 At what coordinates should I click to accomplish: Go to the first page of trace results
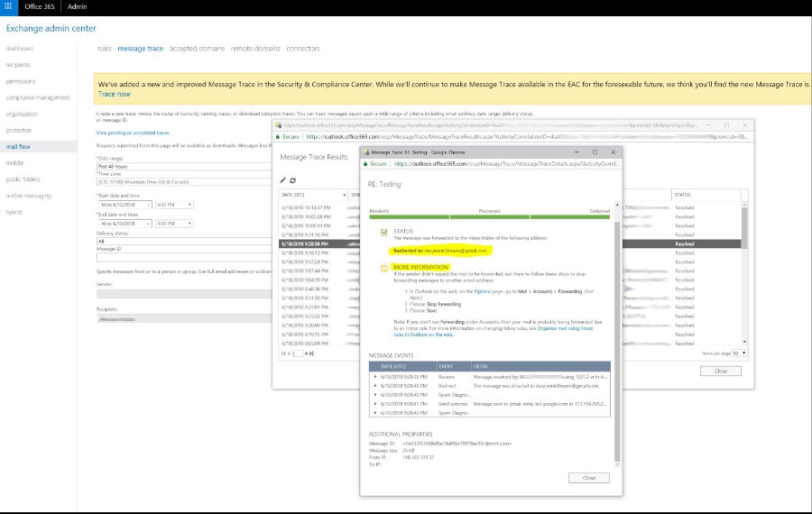283,353
